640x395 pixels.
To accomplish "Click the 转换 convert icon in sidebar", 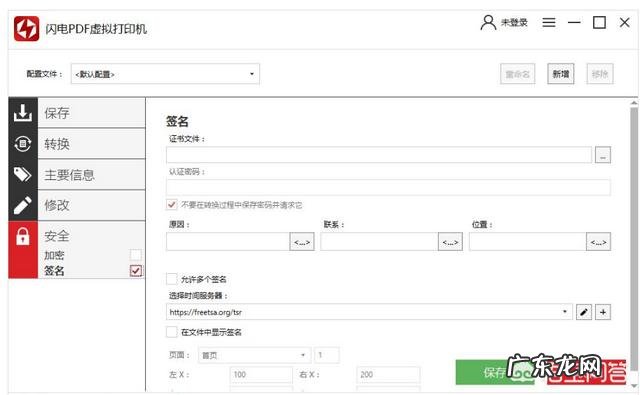I will pos(23,144).
